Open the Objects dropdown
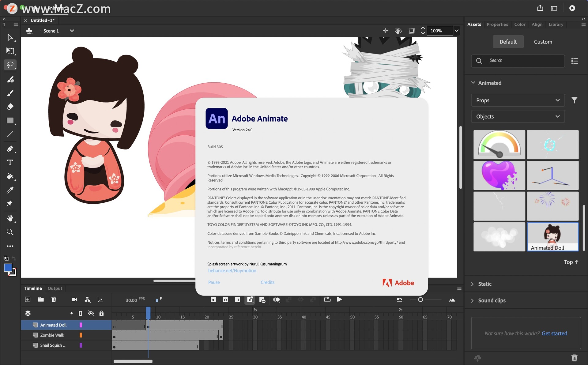588x365 pixels. coord(518,116)
